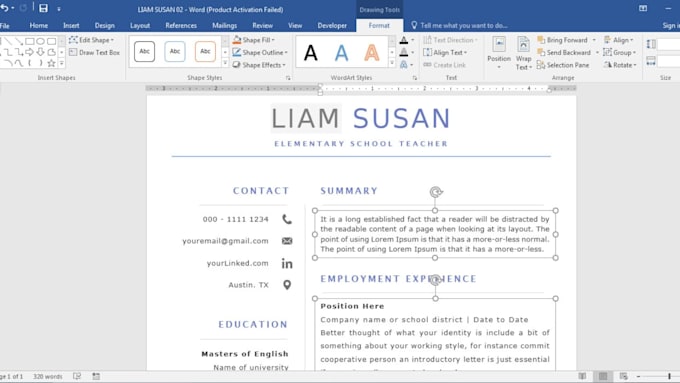Click the 320 words count in status bar
680x383 pixels.
(48, 376)
